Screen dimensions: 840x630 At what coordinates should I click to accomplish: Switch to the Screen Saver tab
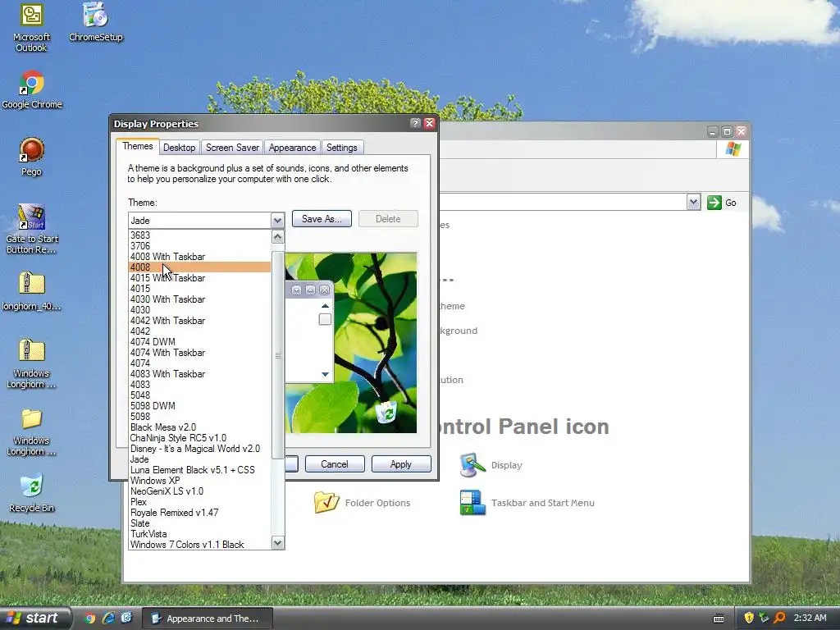click(x=232, y=148)
